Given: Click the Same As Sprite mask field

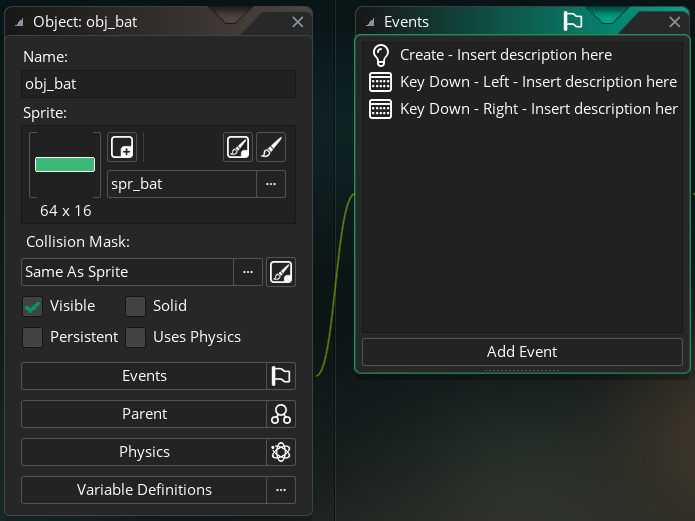Looking at the screenshot, I should (128, 272).
